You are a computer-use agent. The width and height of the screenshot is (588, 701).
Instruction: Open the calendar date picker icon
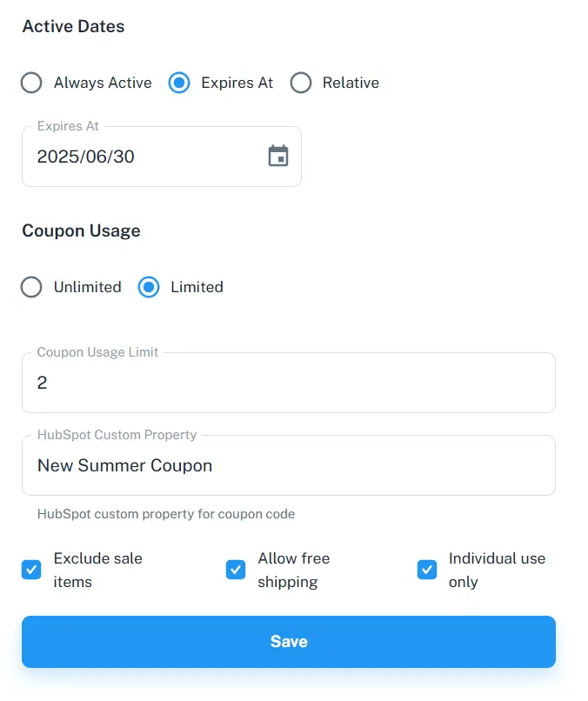(278, 157)
